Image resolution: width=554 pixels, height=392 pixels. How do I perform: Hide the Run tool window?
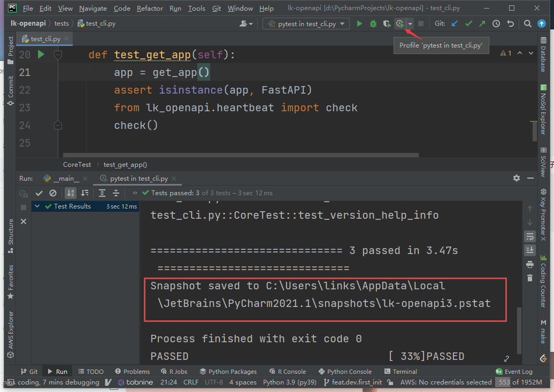pyautogui.click(x=530, y=178)
